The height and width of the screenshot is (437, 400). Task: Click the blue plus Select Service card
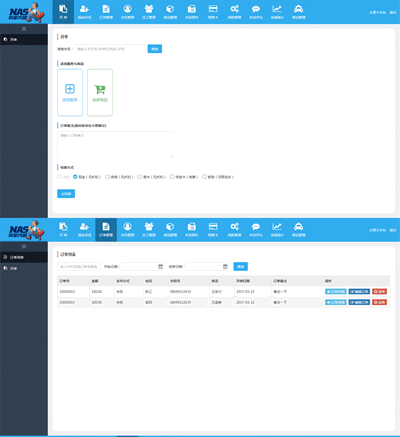click(x=70, y=93)
